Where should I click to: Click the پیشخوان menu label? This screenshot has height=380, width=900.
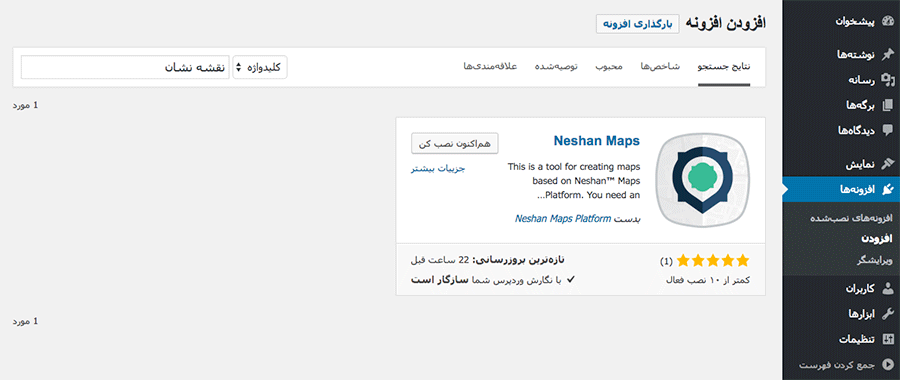855,23
